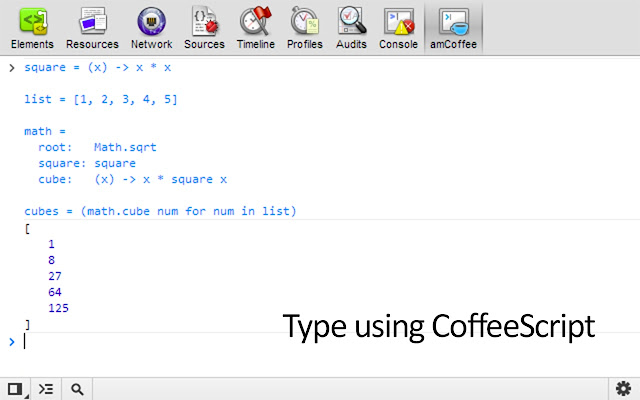640x400 pixels.
Task: Click the output value 125
Action: [x=58, y=308]
